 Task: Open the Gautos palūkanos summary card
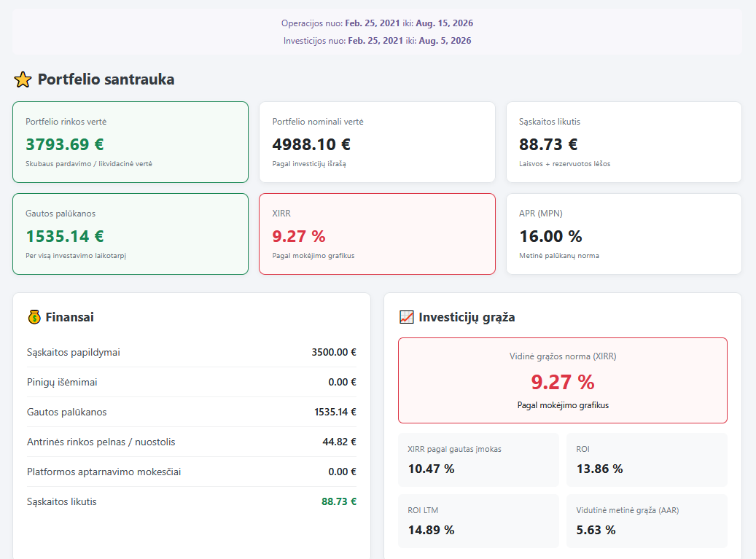pyautogui.click(x=130, y=234)
